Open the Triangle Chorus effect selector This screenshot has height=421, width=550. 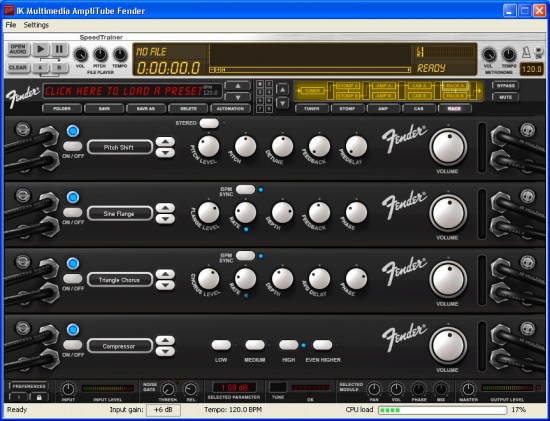point(120,280)
